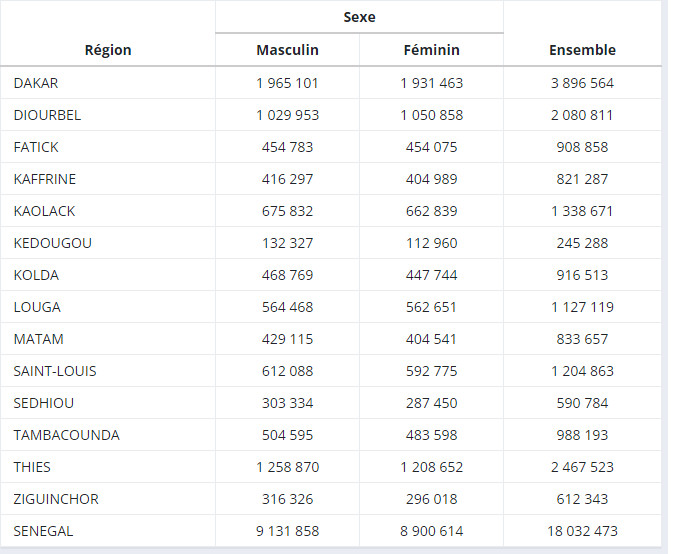The image size is (675, 554).
Task: Click the DIOURBEL region name
Action: click(x=47, y=115)
